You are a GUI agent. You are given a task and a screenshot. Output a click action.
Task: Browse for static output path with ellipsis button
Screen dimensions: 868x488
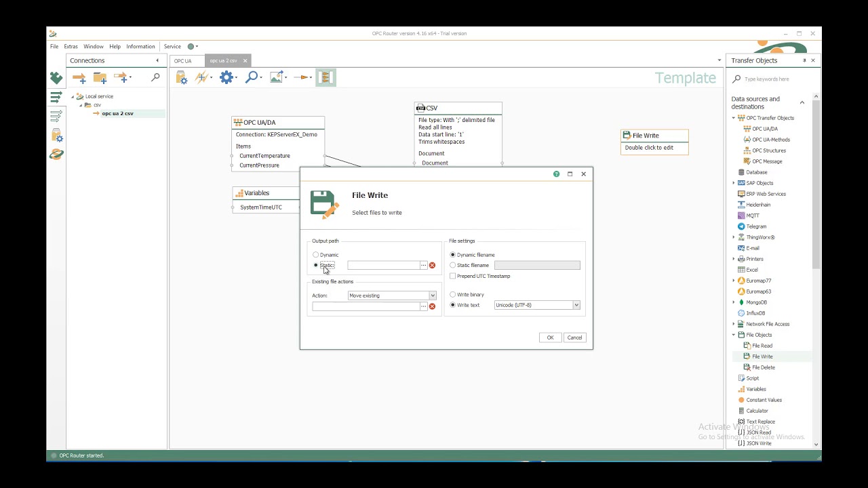click(x=423, y=266)
